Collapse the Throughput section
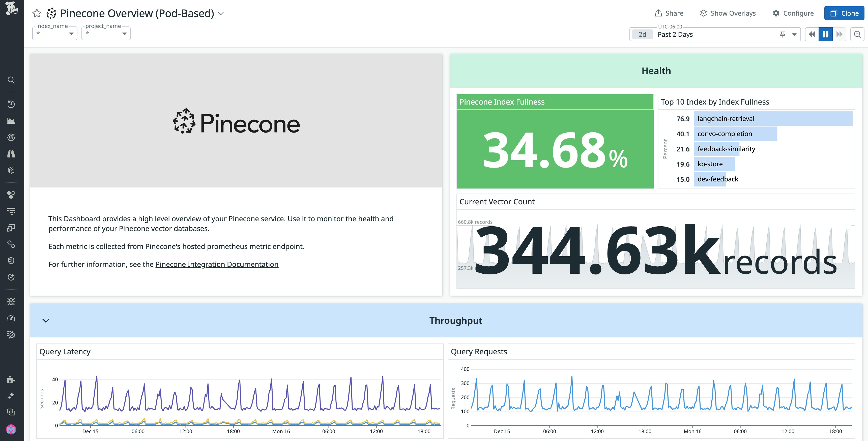868x441 pixels. tap(46, 321)
